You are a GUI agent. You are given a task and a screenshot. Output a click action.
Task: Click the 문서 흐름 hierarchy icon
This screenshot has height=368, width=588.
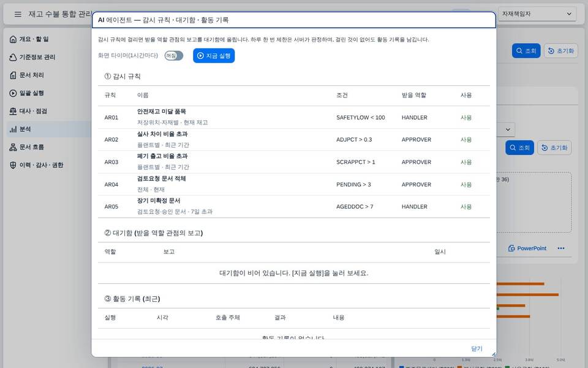[x=13, y=147]
